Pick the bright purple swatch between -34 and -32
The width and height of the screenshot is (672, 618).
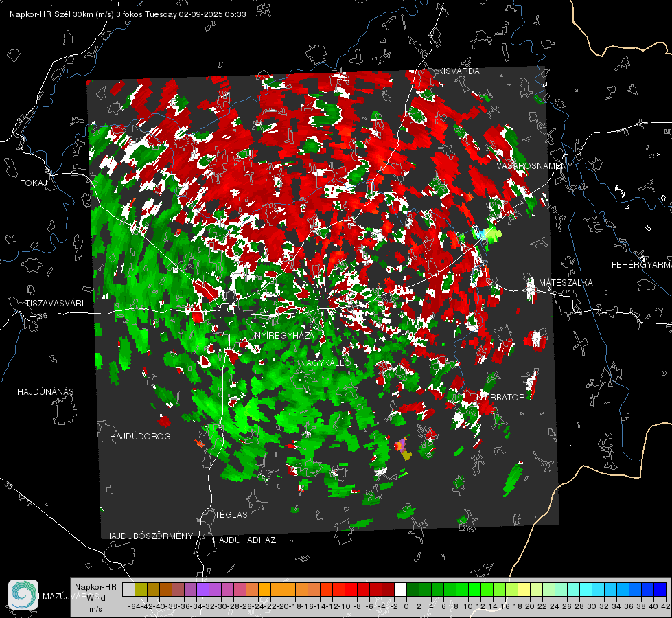click(203, 589)
